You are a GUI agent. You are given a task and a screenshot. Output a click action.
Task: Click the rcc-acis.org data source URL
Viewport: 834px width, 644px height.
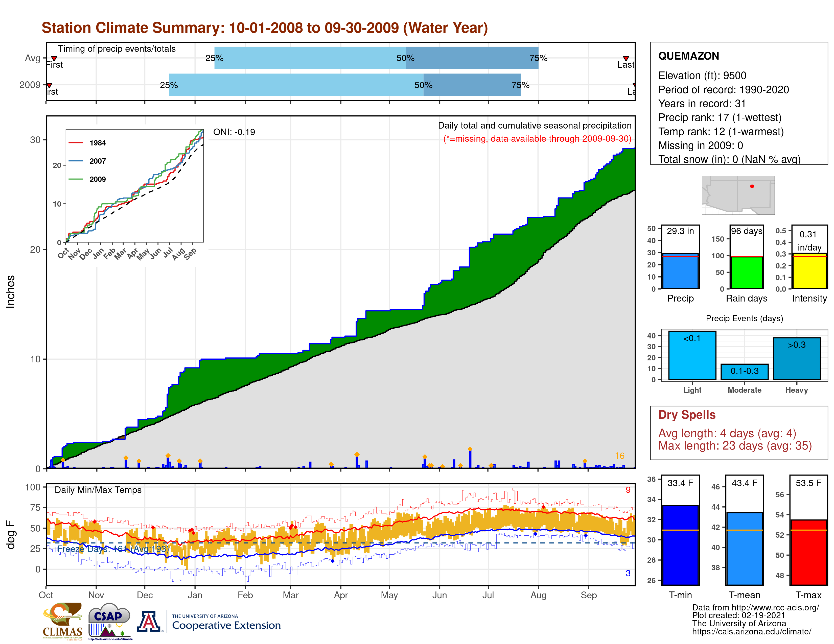[775, 607]
